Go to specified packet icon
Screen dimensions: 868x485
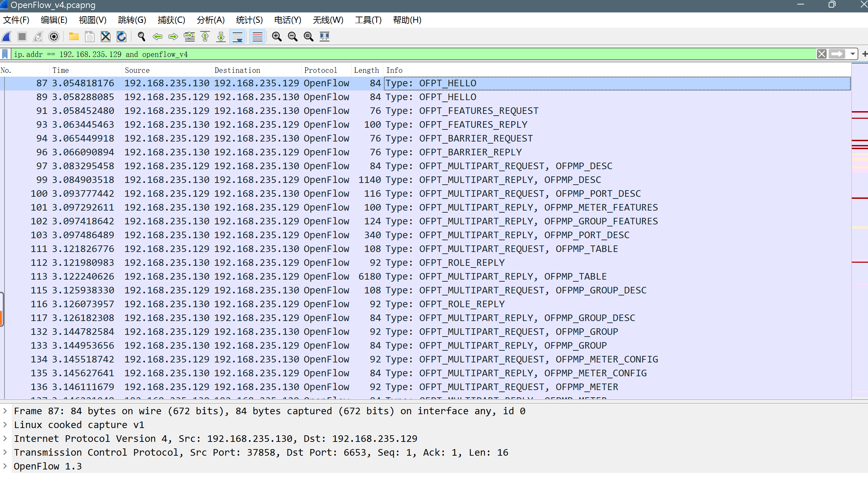point(189,37)
